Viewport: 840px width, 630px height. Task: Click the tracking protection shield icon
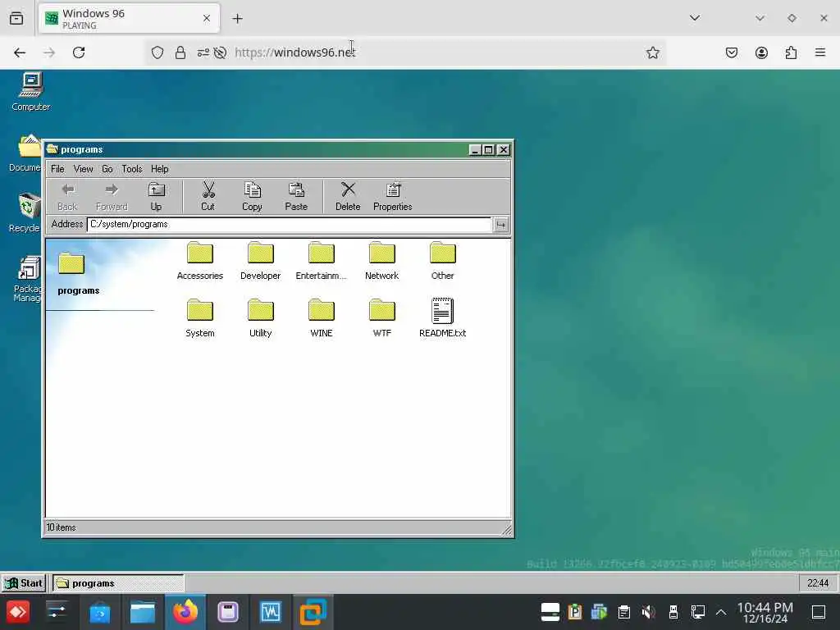pyautogui.click(x=157, y=52)
